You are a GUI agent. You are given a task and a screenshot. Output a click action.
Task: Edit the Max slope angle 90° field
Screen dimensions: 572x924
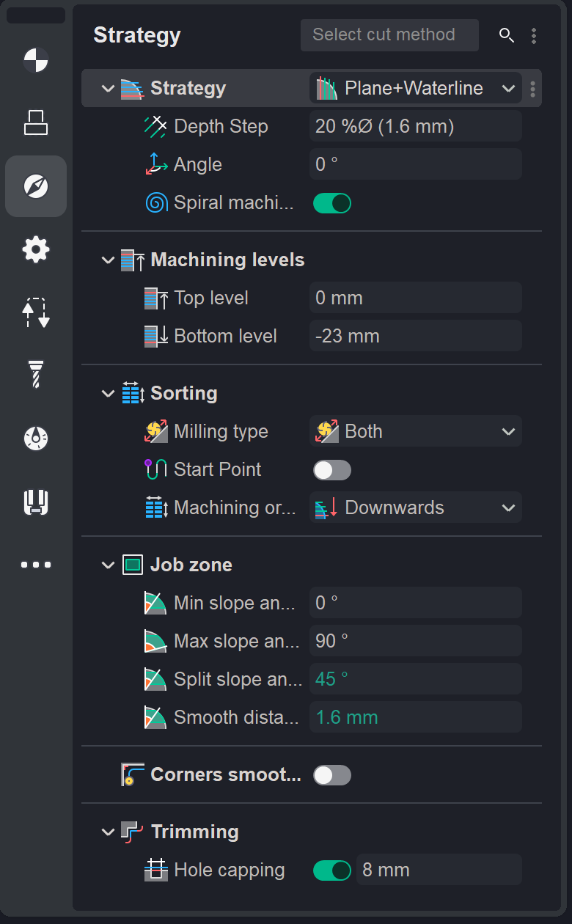coord(416,641)
